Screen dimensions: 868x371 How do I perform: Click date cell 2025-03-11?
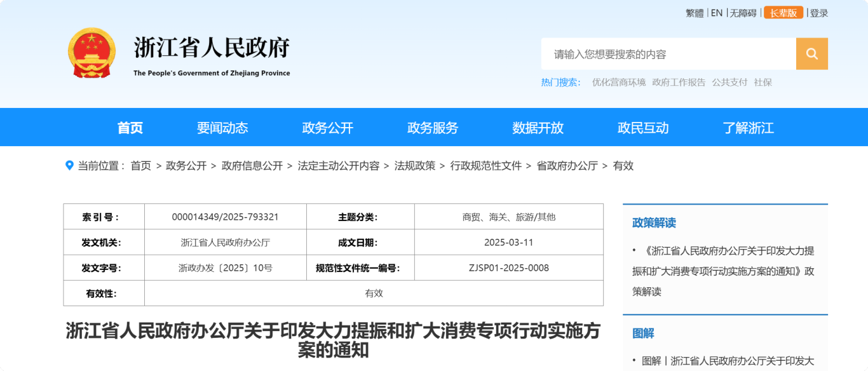[x=509, y=242]
